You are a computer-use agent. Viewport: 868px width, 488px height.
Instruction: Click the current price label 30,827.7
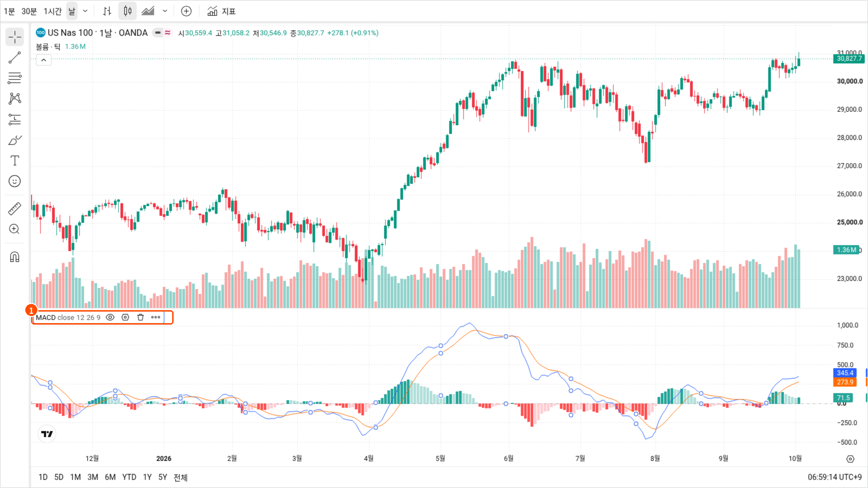(x=849, y=59)
